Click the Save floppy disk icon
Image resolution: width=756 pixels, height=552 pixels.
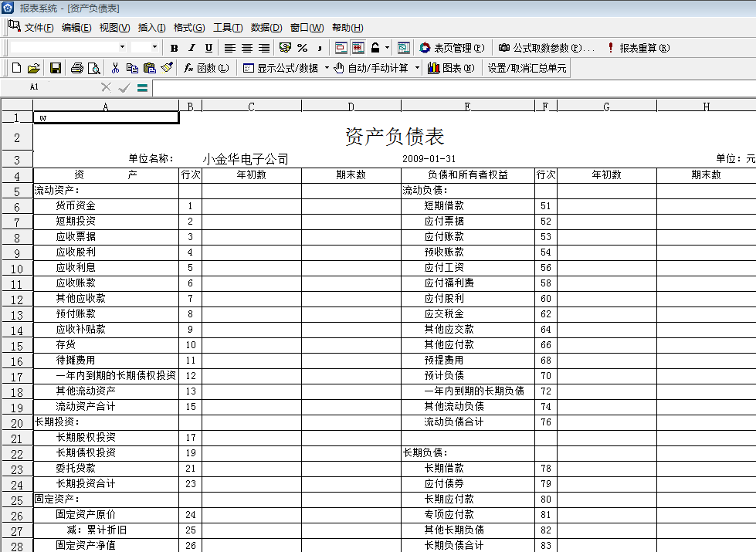click(55, 68)
